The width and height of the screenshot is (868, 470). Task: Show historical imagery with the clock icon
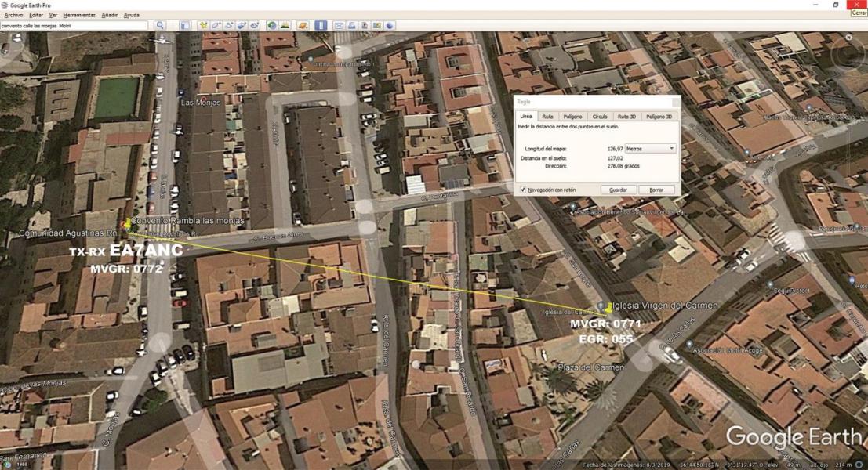pos(271,25)
